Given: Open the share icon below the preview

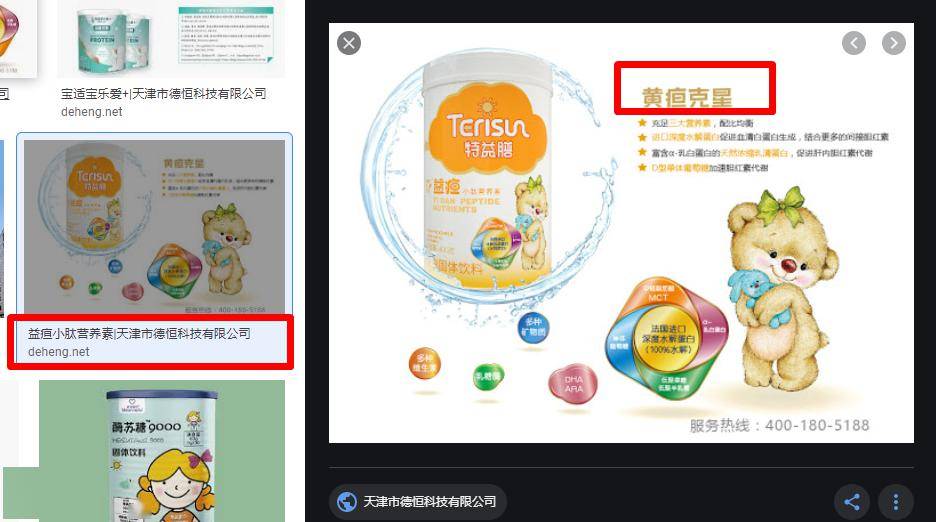Looking at the screenshot, I should coord(852,502).
